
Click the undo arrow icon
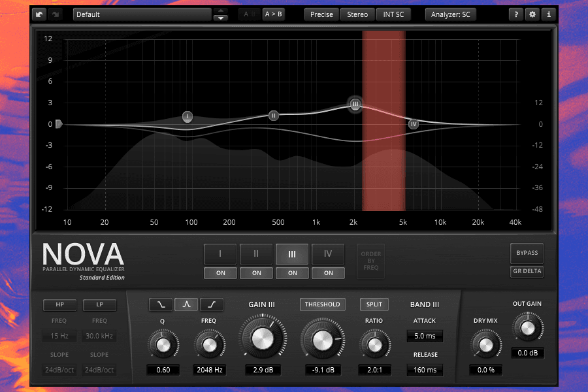(x=39, y=14)
